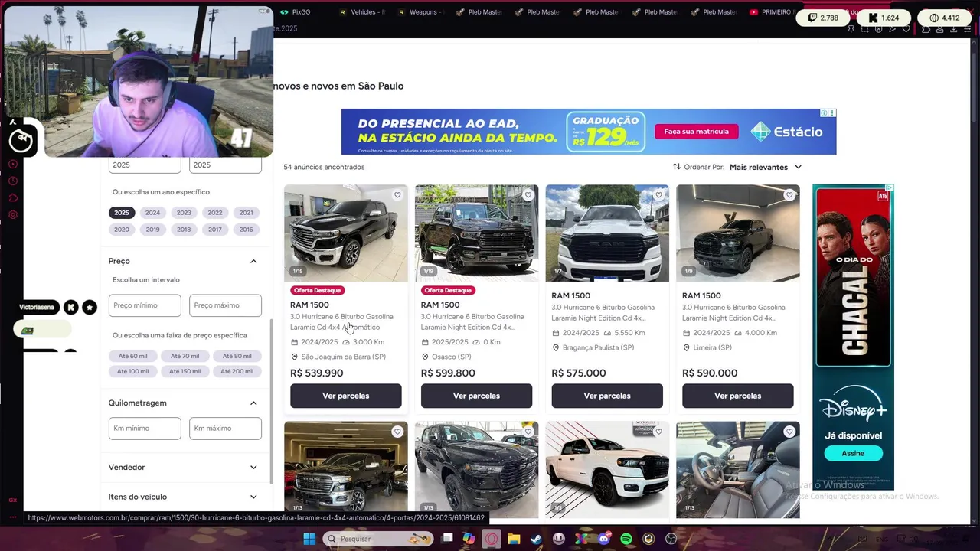The width and height of the screenshot is (980, 551).
Task: Switch to the first Pleb Master tab
Action: (x=480, y=12)
